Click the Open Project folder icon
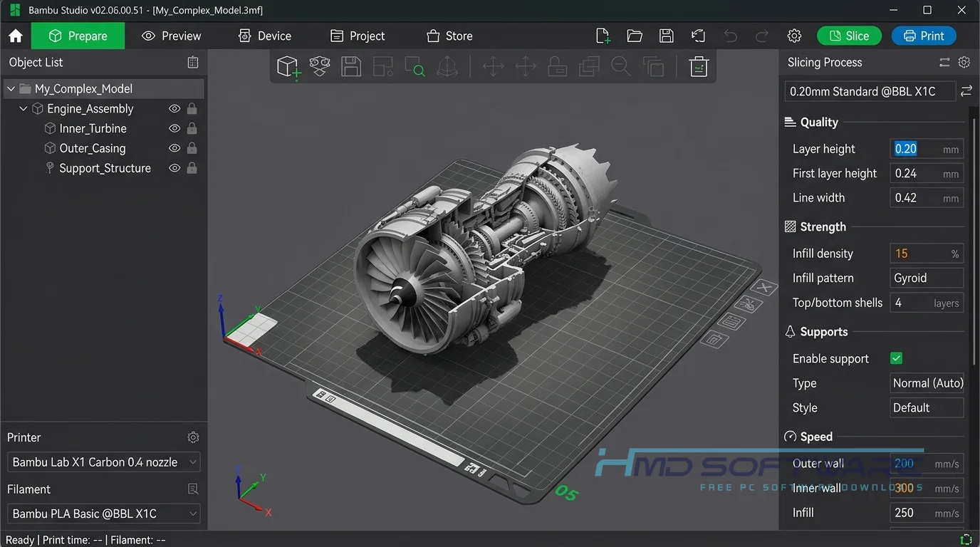This screenshot has width=980, height=547. 635,36
